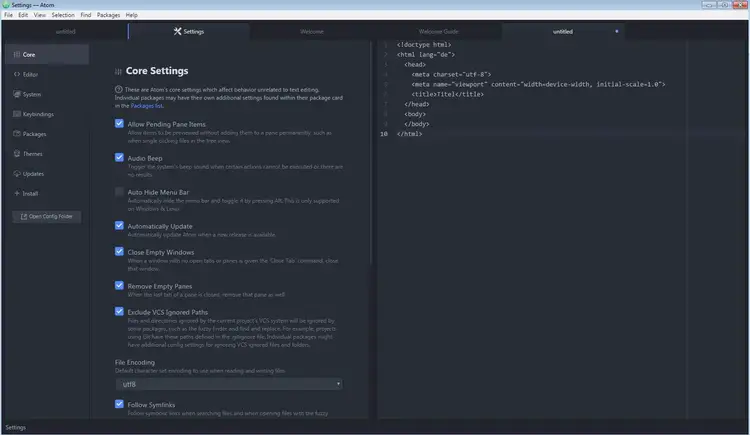Viewport: 750px width, 435px height.
Task: Switch to the first untitled tab
Action: point(66,32)
